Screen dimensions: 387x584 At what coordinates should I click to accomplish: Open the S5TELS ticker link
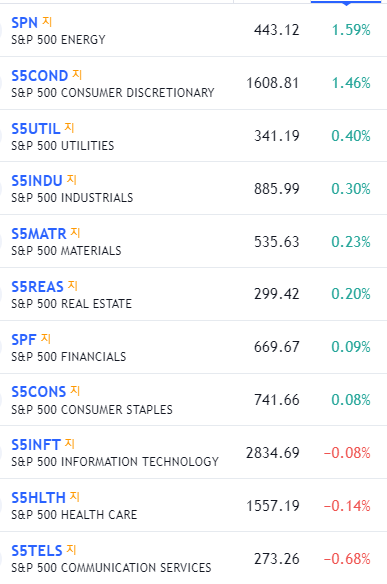tap(37, 550)
